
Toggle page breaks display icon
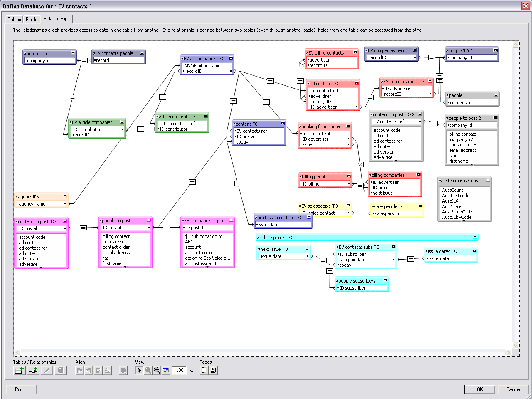click(x=204, y=370)
